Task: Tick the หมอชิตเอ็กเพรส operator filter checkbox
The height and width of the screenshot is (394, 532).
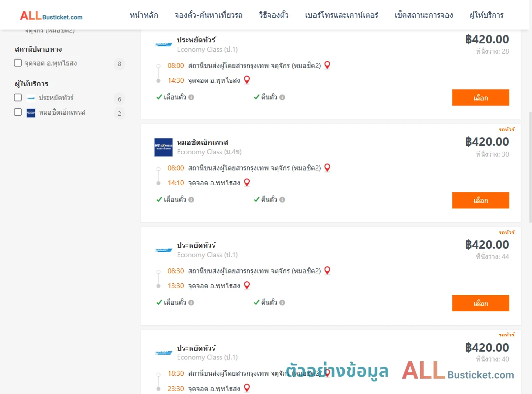Action: pyautogui.click(x=18, y=112)
